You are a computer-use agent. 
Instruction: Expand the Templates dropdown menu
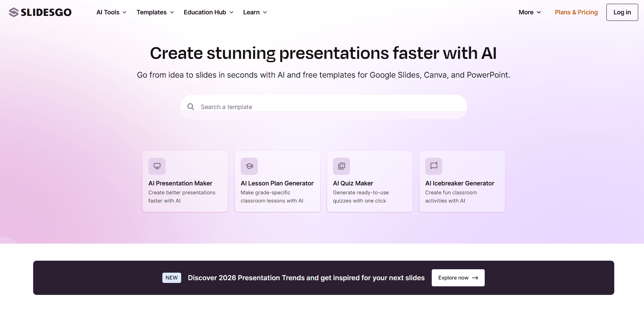point(155,12)
